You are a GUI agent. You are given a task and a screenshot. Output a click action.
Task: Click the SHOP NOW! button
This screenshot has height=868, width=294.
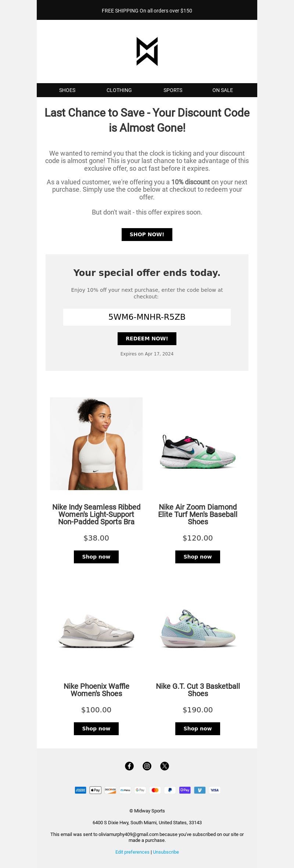147,234
